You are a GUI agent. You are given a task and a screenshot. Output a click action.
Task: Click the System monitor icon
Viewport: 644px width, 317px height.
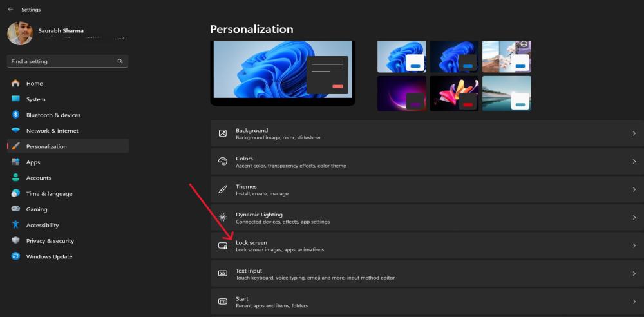click(x=15, y=99)
